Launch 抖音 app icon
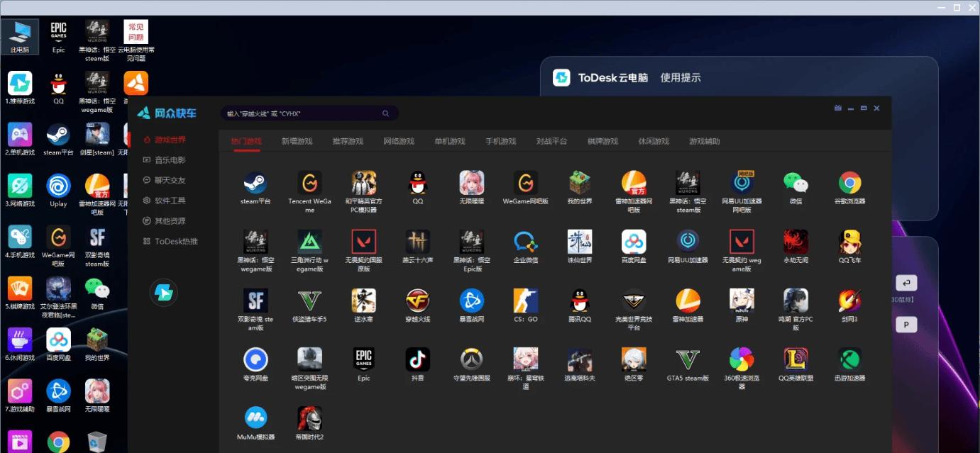 [417, 359]
